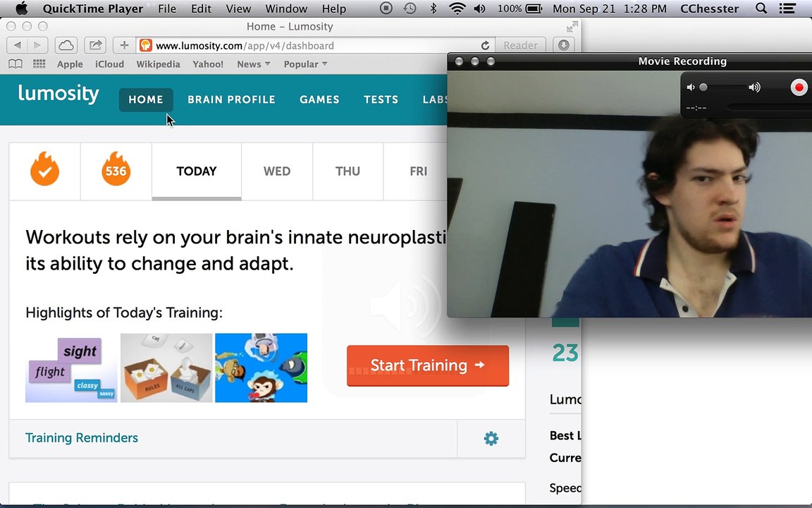Expand the News bookmarks folder

click(254, 64)
